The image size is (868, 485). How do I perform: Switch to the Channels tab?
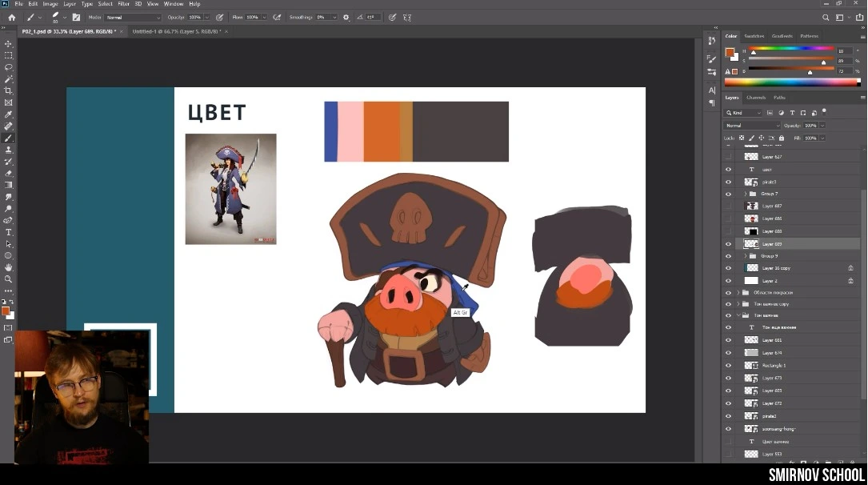tap(756, 98)
